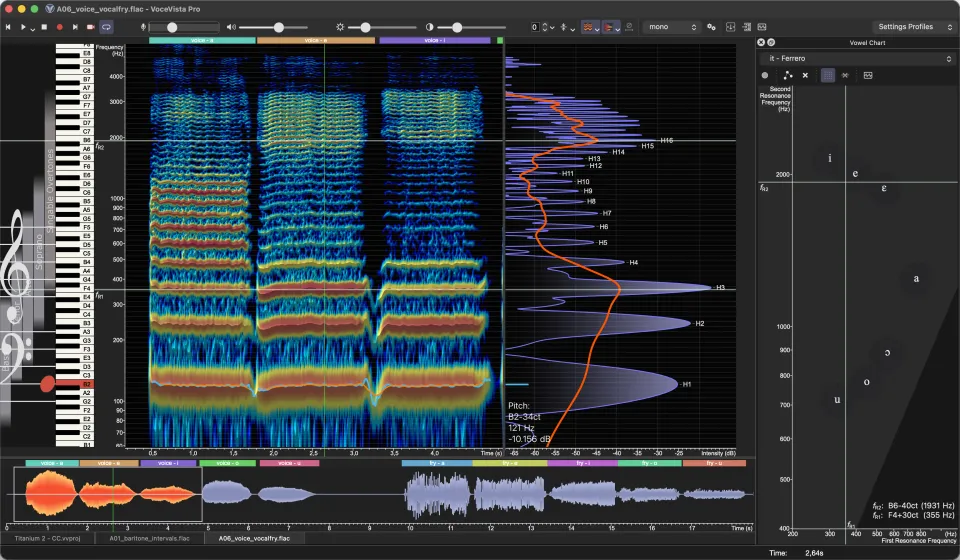The image size is (960, 560).
Task: Open the dropdown chevron beside the 0 stepper
Action: pyautogui.click(x=552, y=28)
